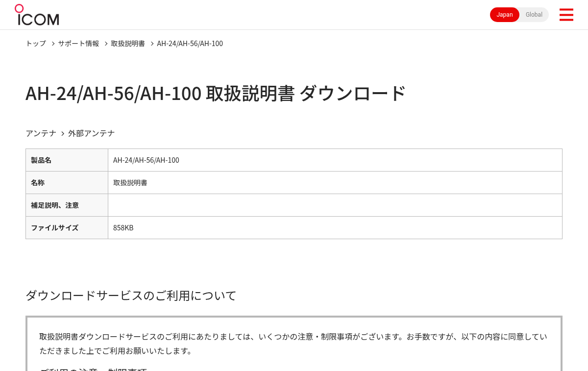
Task: Open 取扱説明書 breadcrumb link
Action: coord(128,44)
